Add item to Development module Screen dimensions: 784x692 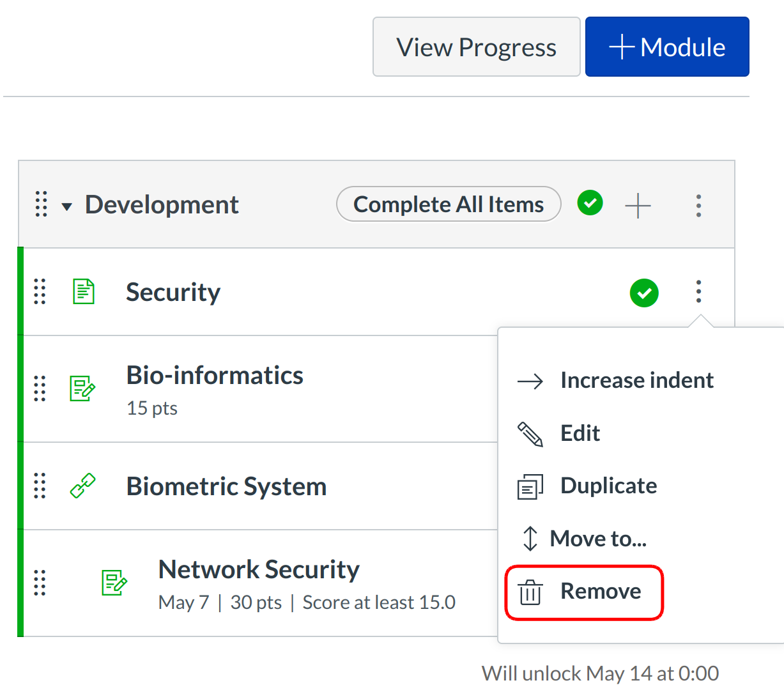coord(638,206)
